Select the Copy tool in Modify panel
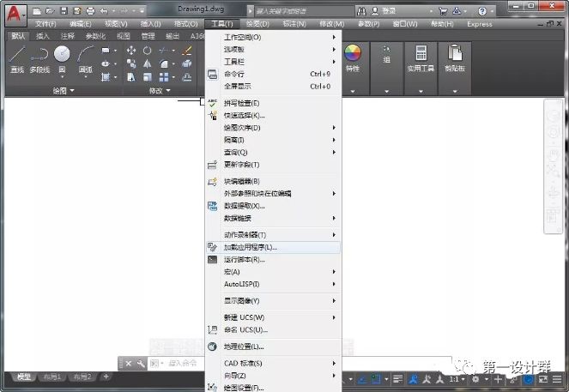The image size is (569, 392). 131,63
